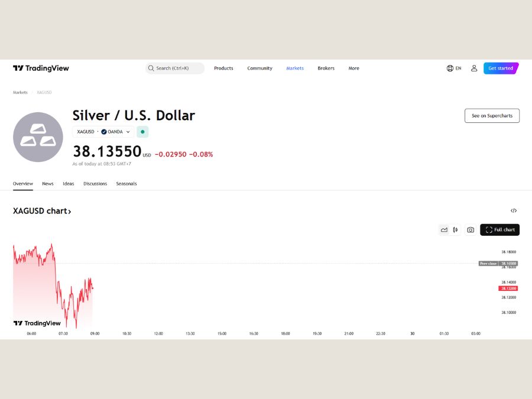Click the Search input field

175,68
